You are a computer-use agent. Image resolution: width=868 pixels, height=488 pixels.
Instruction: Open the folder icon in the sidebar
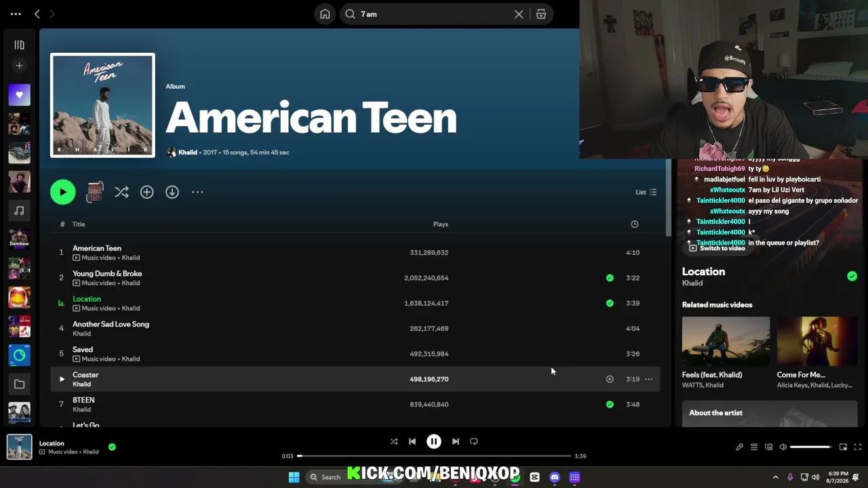point(19,384)
